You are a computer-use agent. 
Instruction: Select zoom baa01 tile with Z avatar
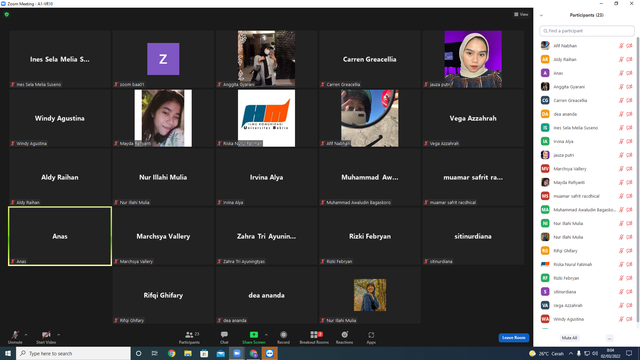pyautogui.click(x=163, y=59)
